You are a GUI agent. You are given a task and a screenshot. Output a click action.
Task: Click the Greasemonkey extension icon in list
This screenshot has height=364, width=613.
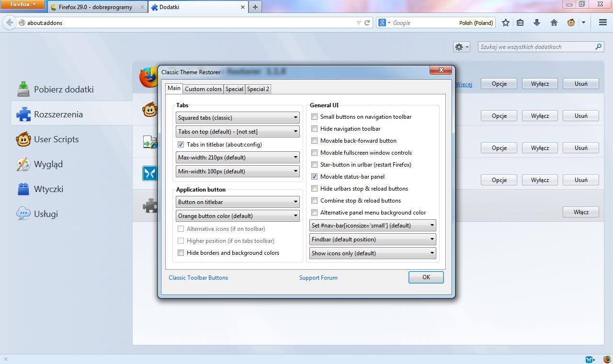point(150,110)
